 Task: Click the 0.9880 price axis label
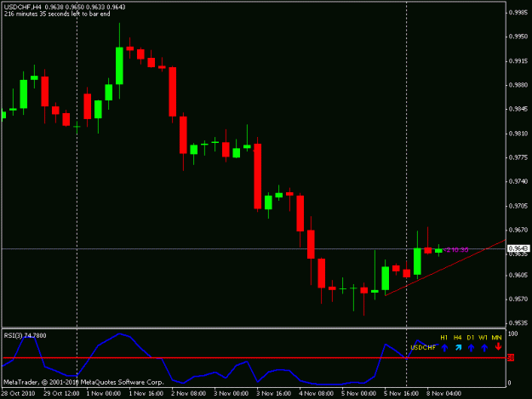point(518,85)
